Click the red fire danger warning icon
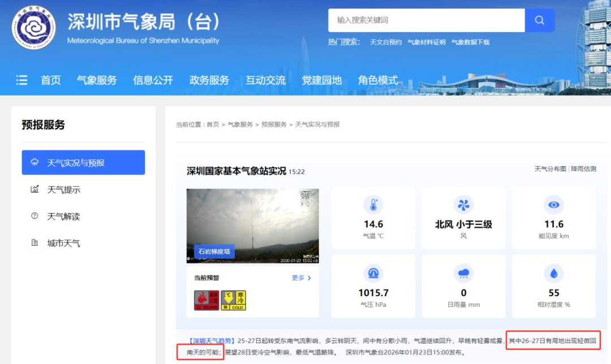The height and width of the screenshot is (364, 611). (x=206, y=300)
